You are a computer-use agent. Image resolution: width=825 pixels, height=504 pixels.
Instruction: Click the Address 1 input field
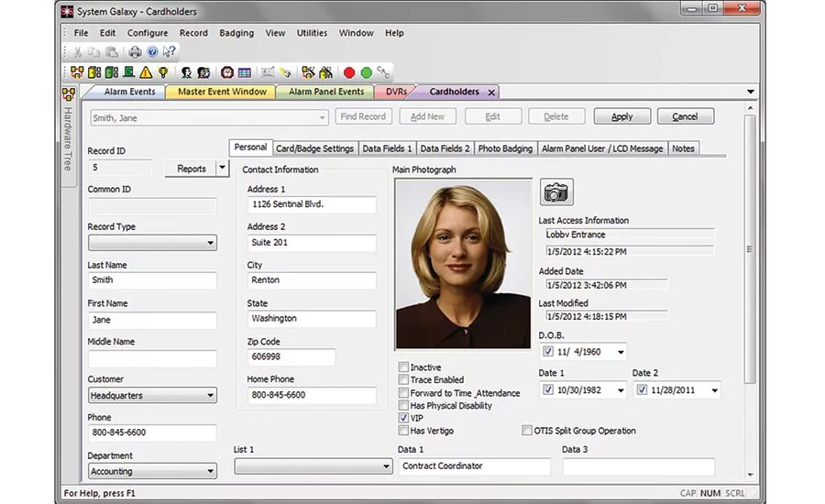click(x=312, y=204)
